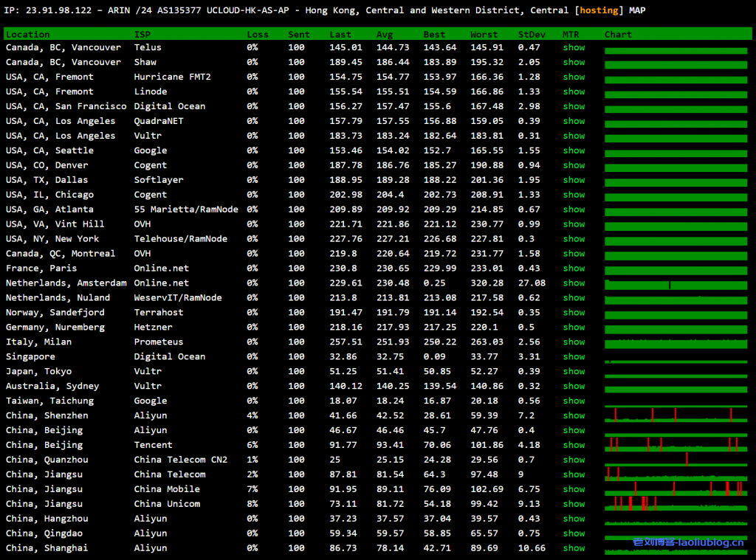Click show for Singapore Digital Ocean
The image size is (756, 560).
click(x=574, y=357)
